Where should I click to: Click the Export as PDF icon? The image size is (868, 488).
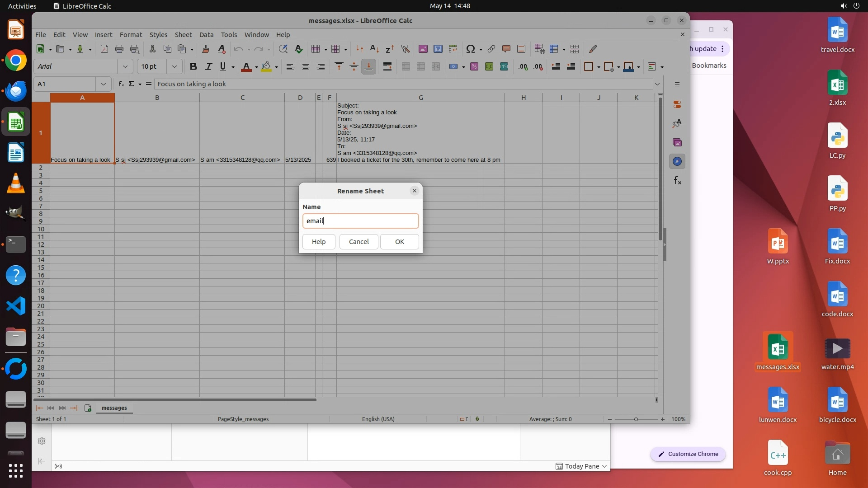[104, 49]
